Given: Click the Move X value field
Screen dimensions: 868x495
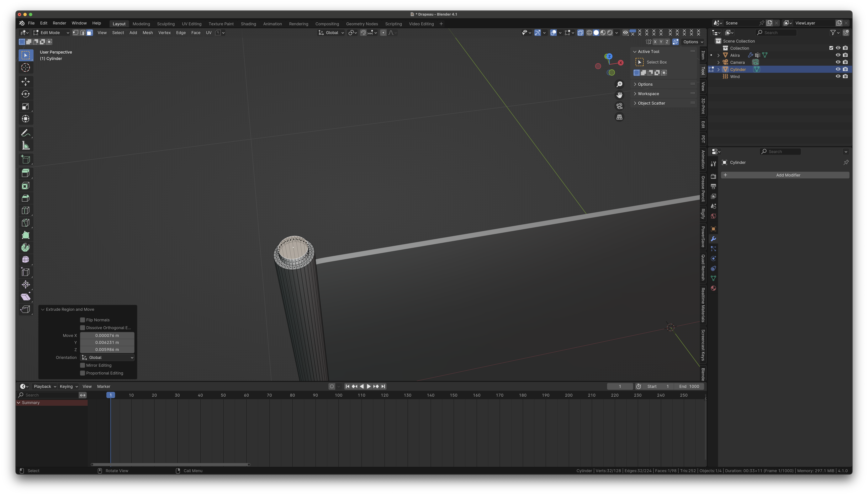Looking at the screenshot, I should [107, 336].
